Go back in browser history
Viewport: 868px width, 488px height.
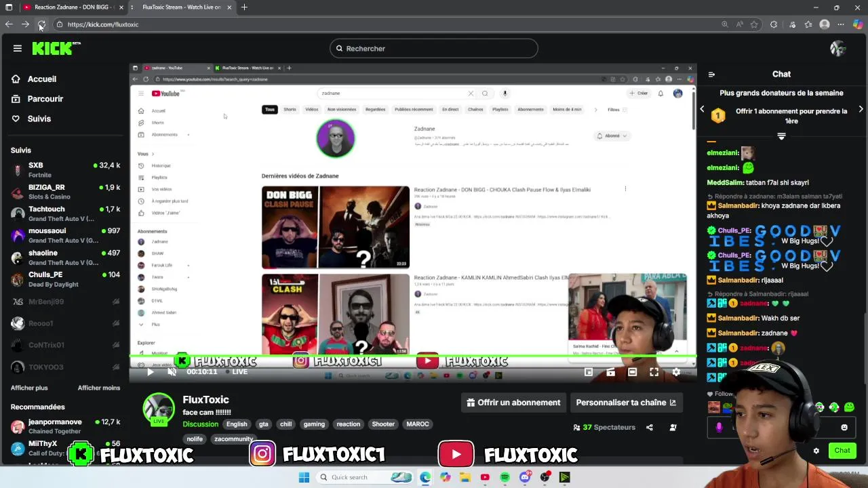click(x=9, y=24)
